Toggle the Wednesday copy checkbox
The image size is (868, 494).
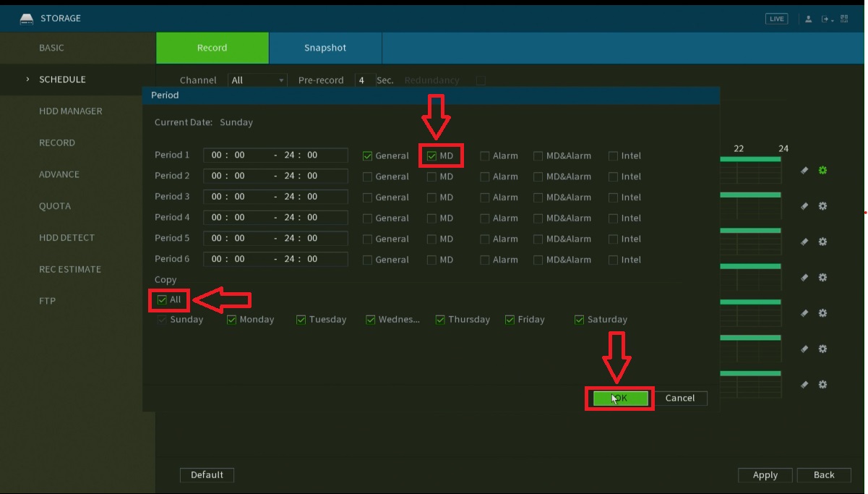click(x=371, y=320)
